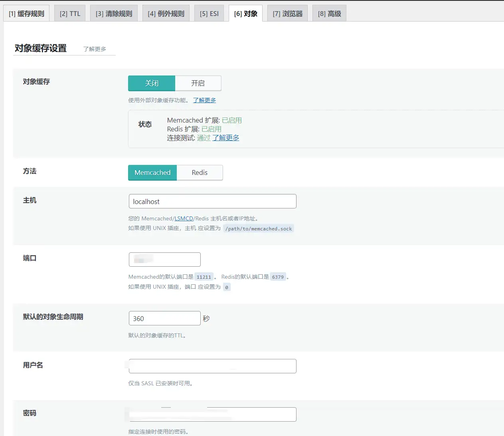
Task: Focus the 密码 password field
Action: (x=212, y=414)
